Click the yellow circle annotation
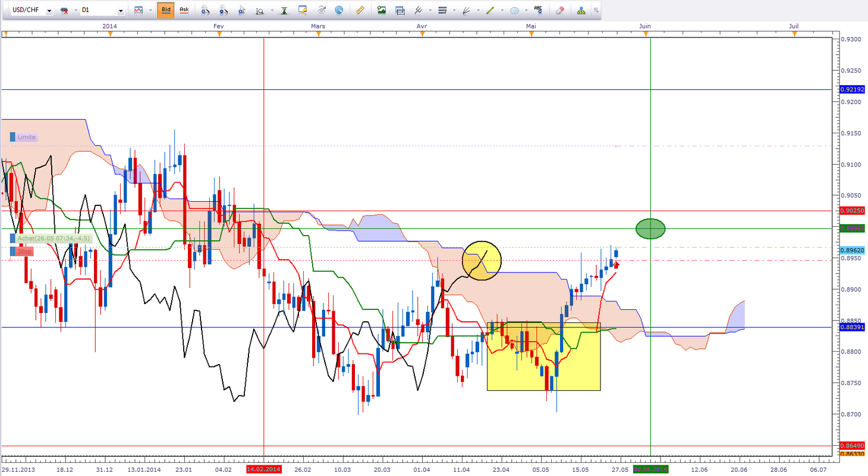 click(x=482, y=261)
